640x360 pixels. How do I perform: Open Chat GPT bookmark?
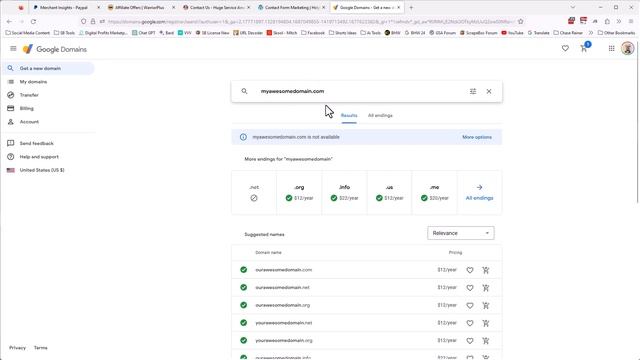[144, 33]
